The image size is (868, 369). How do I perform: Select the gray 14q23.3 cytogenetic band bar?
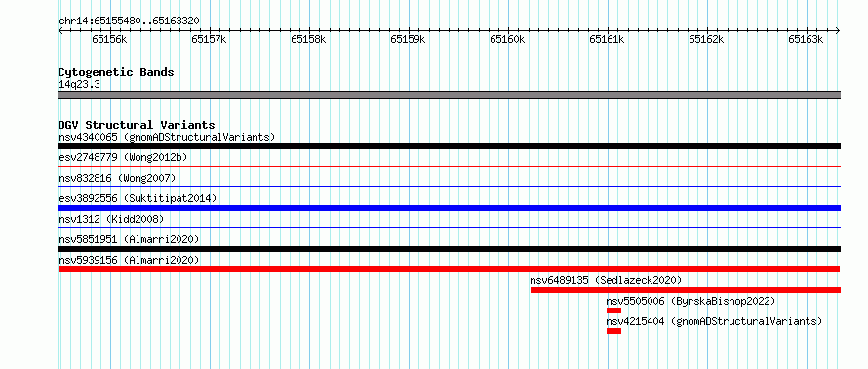pos(449,95)
